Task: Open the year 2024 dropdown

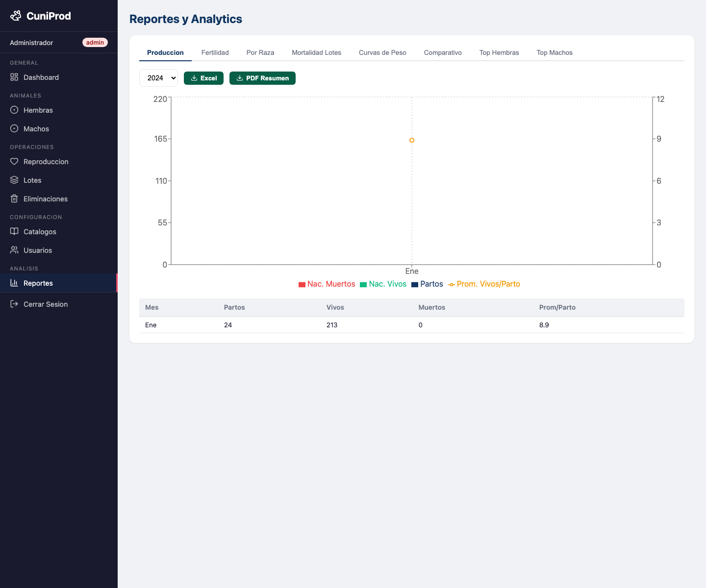Action: point(158,78)
